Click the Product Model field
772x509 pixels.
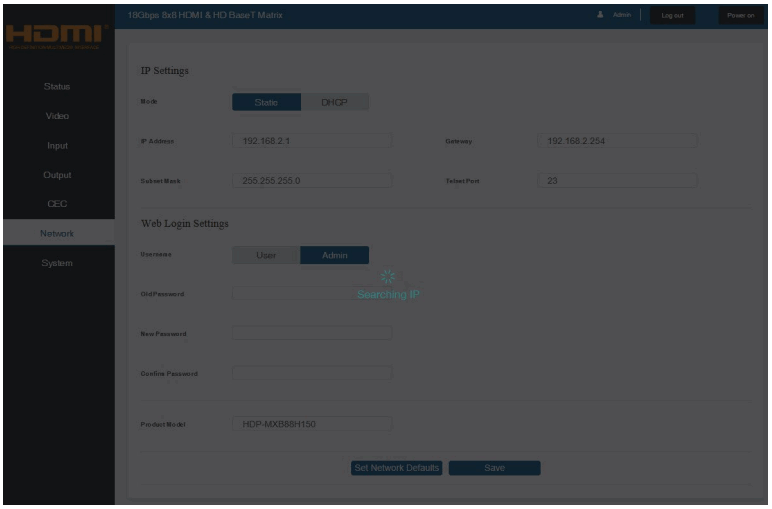[312, 424]
